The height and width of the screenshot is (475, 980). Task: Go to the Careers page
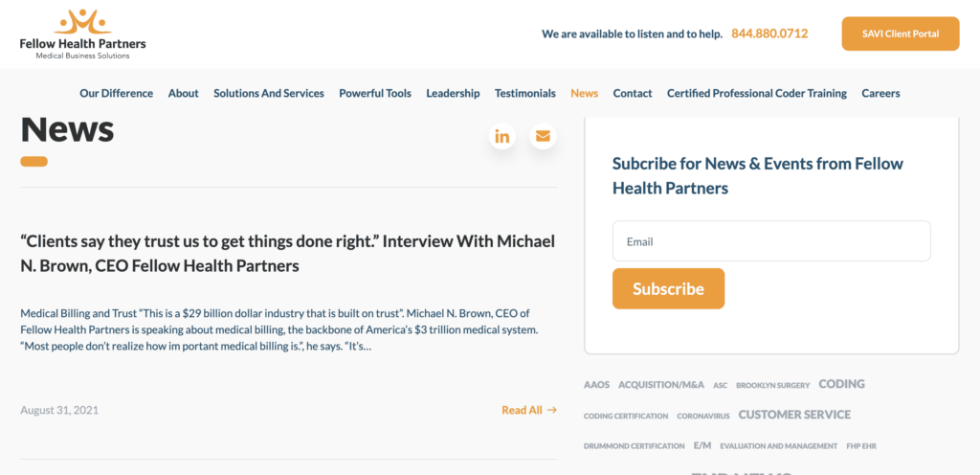coord(880,93)
